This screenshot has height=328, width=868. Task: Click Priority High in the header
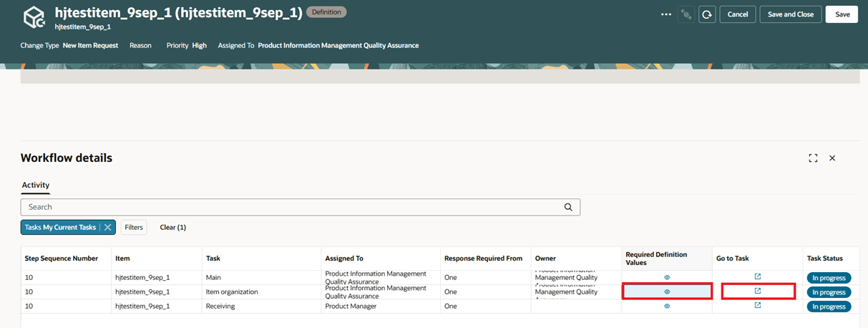[187, 45]
